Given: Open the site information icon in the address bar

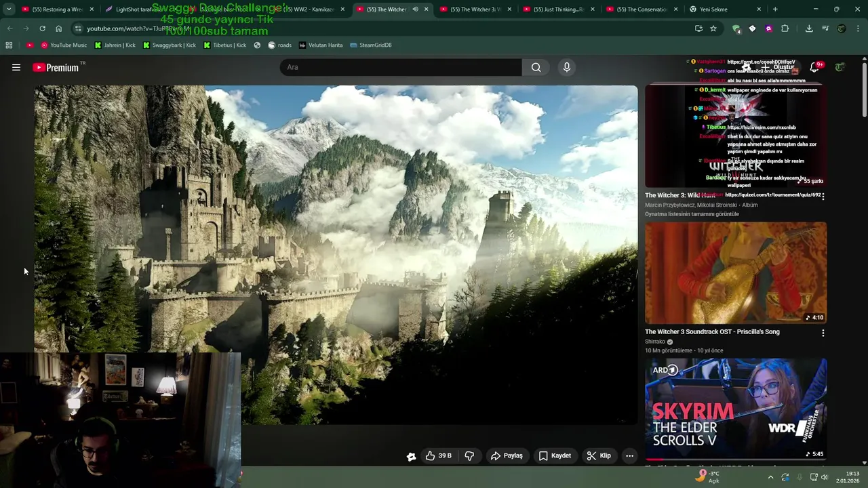Looking at the screenshot, I should [78, 28].
